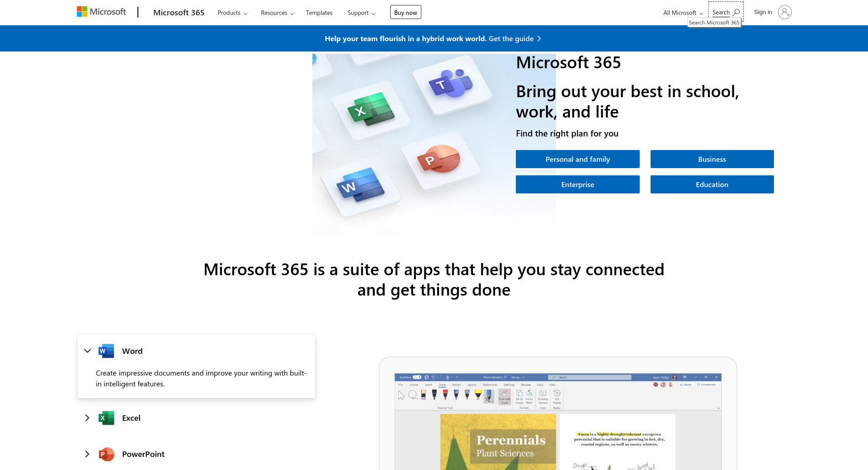868x470 pixels.
Task: Click the Teams icon in hero image
Action: coord(450,84)
